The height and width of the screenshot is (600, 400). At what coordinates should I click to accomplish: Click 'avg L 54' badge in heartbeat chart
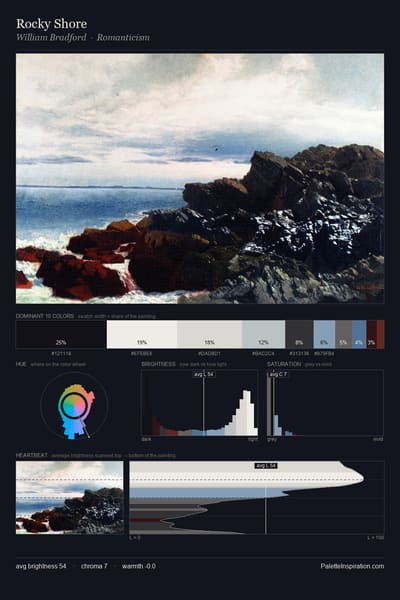coord(266,466)
